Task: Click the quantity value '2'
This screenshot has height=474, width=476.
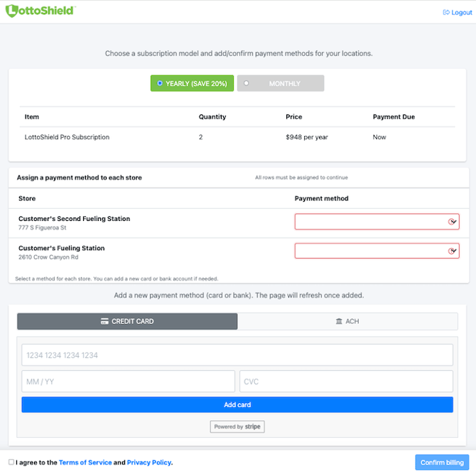Action: [200, 137]
